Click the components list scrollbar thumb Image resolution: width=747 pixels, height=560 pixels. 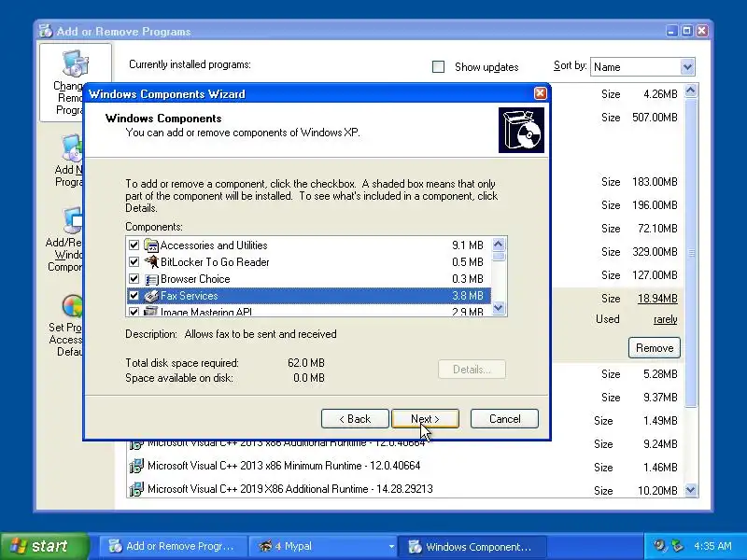coord(499,257)
